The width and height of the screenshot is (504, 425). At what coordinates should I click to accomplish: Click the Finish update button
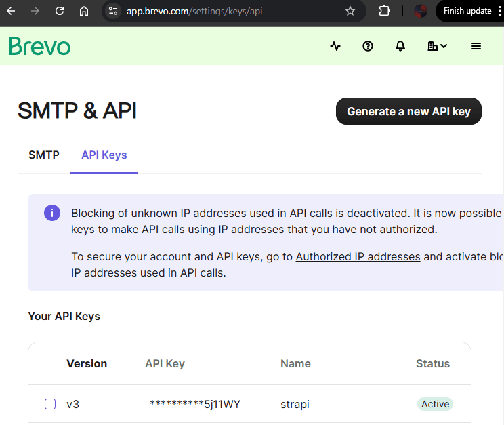click(467, 11)
